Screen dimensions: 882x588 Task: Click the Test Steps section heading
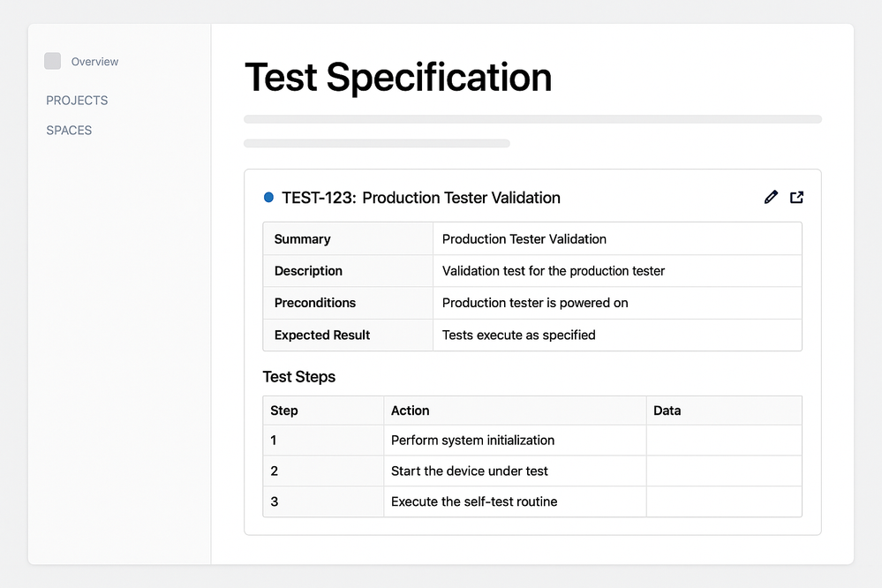pyautogui.click(x=299, y=377)
